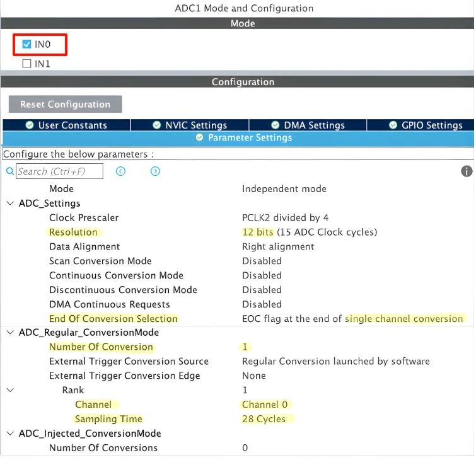Uncheck the IN0 channel checkbox
Image resolution: width=476 pixels, height=460 pixels.
point(26,45)
